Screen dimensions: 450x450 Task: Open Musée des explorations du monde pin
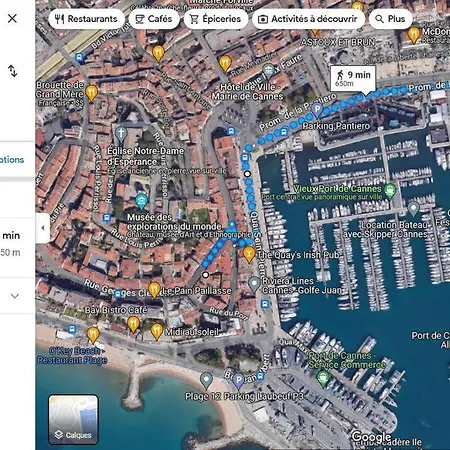(142, 202)
